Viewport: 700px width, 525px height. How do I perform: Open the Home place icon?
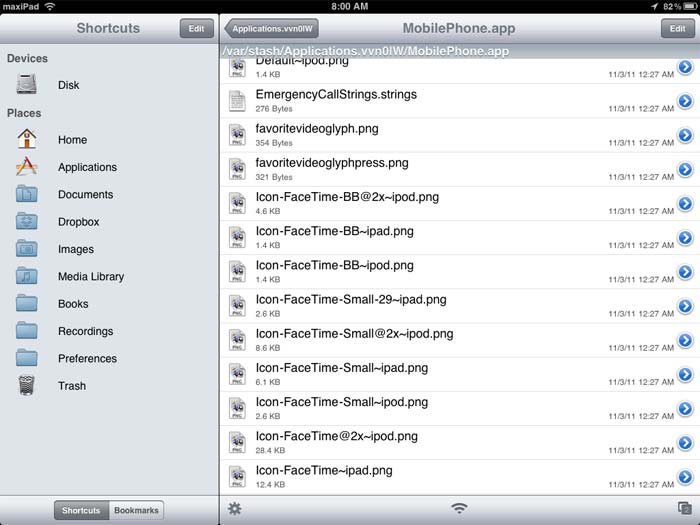point(26,139)
